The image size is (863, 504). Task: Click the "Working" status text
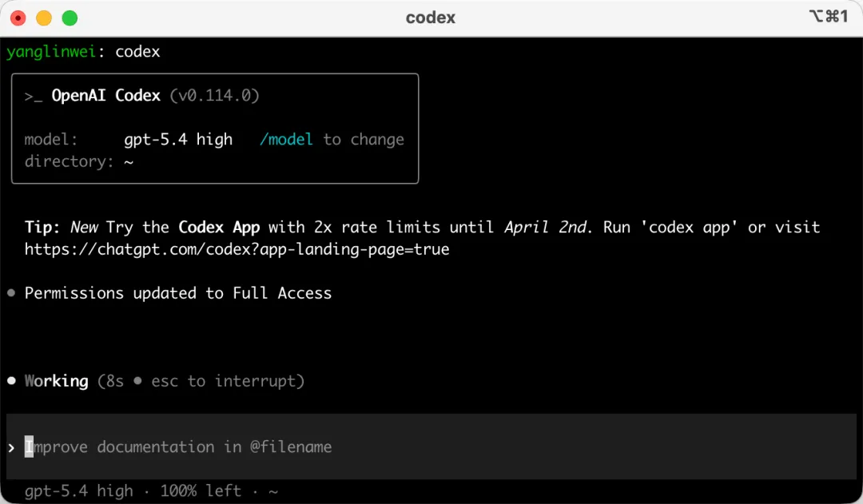pos(56,381)
